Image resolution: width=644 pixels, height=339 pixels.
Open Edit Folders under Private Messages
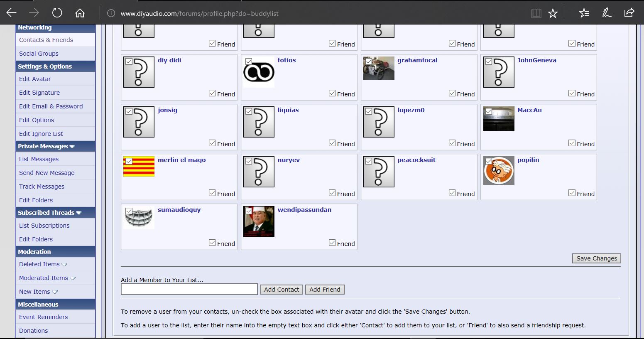click(x=36, y=200)
